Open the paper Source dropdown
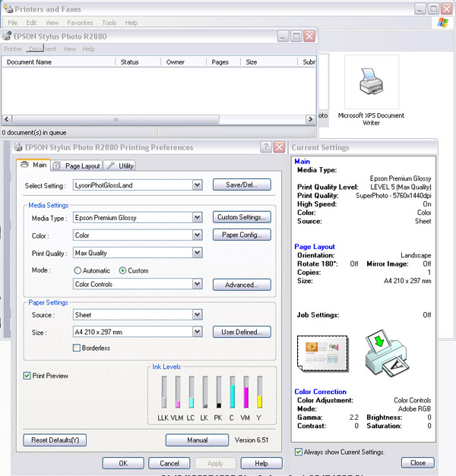The image size is (456, 476). pos(198,315)
